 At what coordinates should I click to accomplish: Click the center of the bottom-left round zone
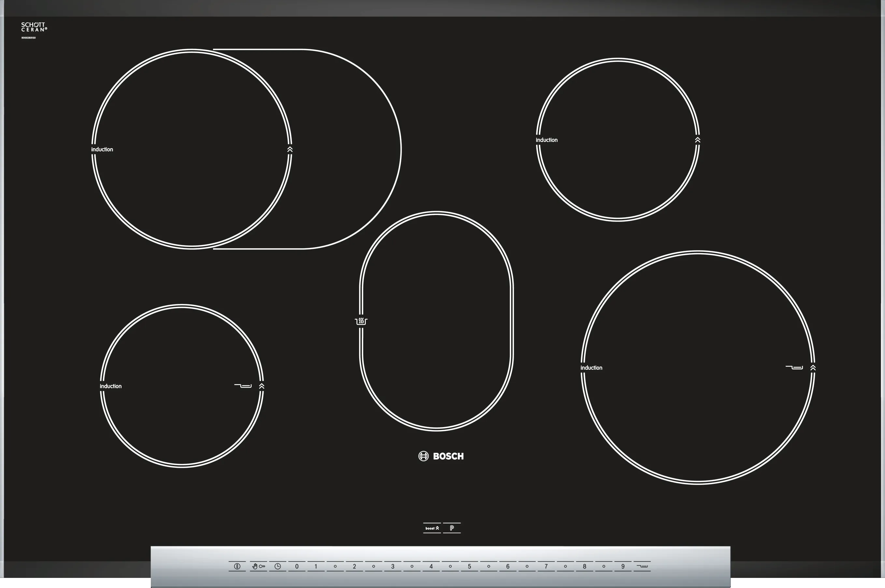click(182, 386)
